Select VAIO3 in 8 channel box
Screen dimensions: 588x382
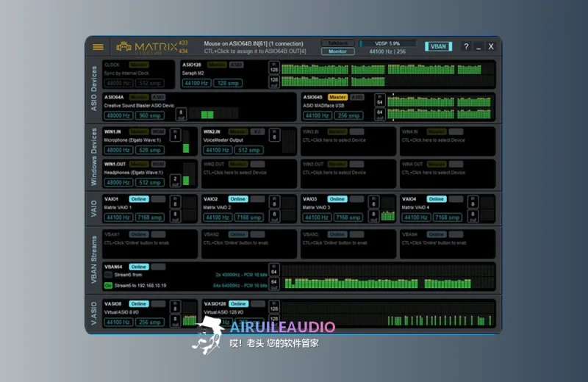coord(373,202)
